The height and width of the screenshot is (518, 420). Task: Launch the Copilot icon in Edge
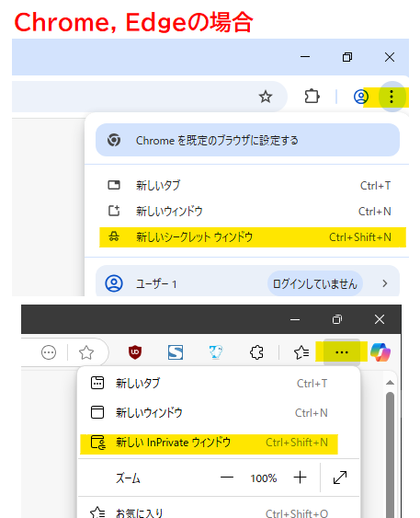pos(380,352)
